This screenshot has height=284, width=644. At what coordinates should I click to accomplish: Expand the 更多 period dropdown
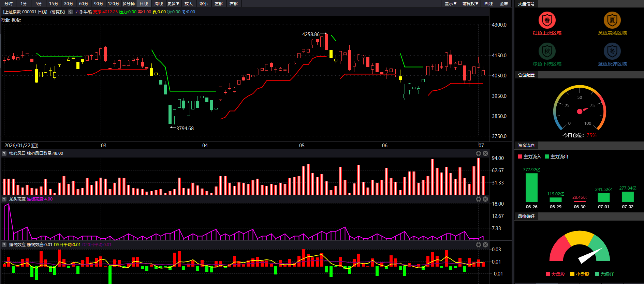[x=174, y=4]
